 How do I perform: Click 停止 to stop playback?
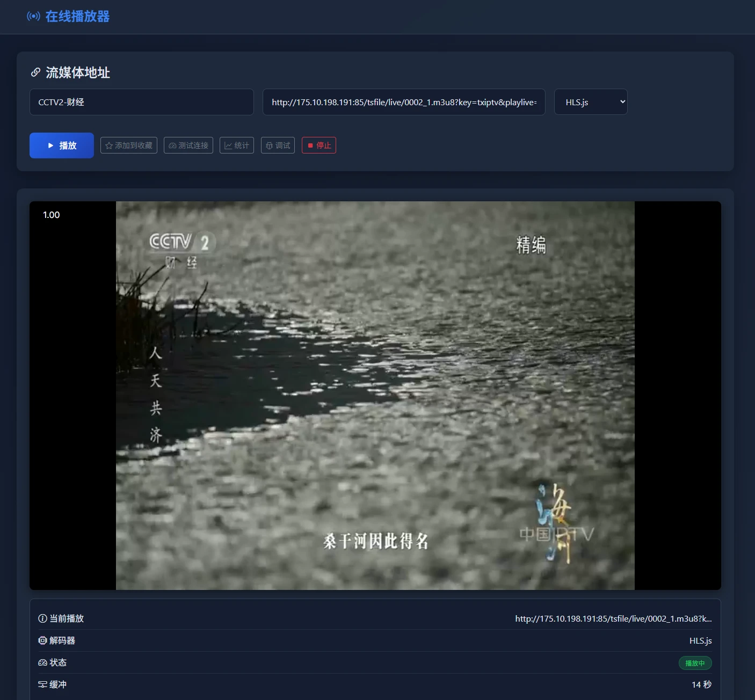(x=319, y=145)
